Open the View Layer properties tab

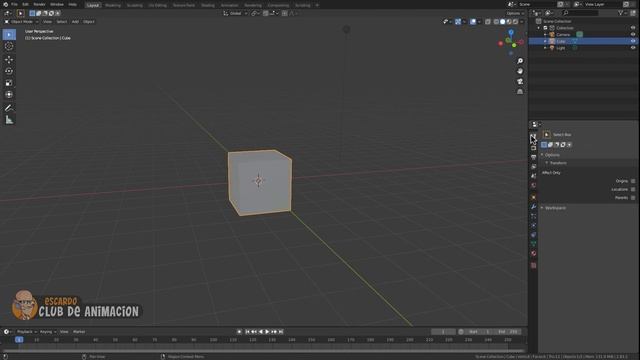click(533, 167)
